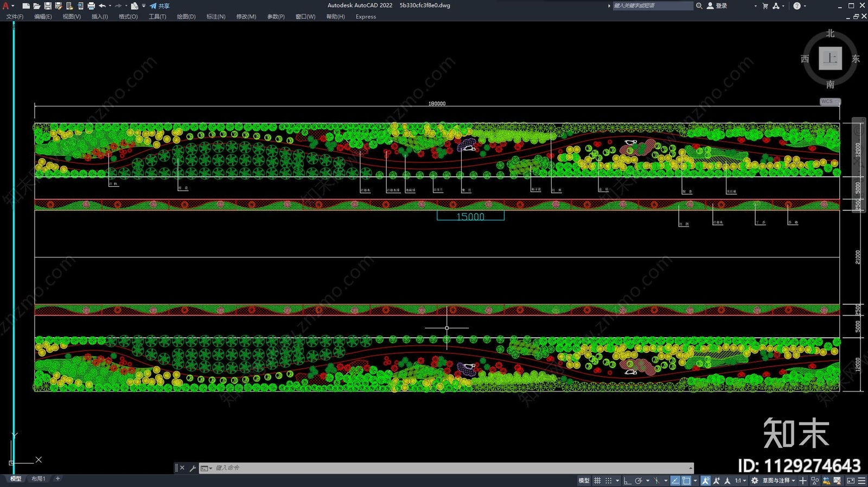
Task: Toggle the grid display in status bar
Action: [597, 480]
